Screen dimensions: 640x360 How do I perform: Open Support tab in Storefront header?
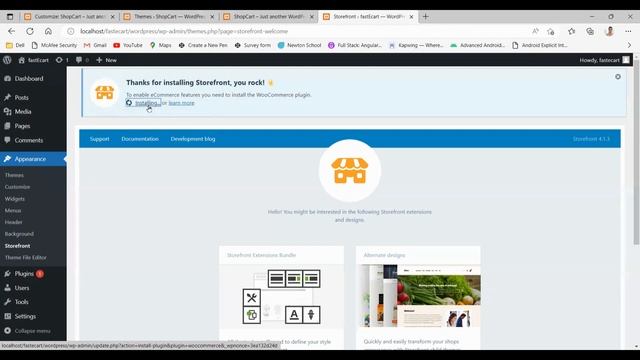(100, 139)
